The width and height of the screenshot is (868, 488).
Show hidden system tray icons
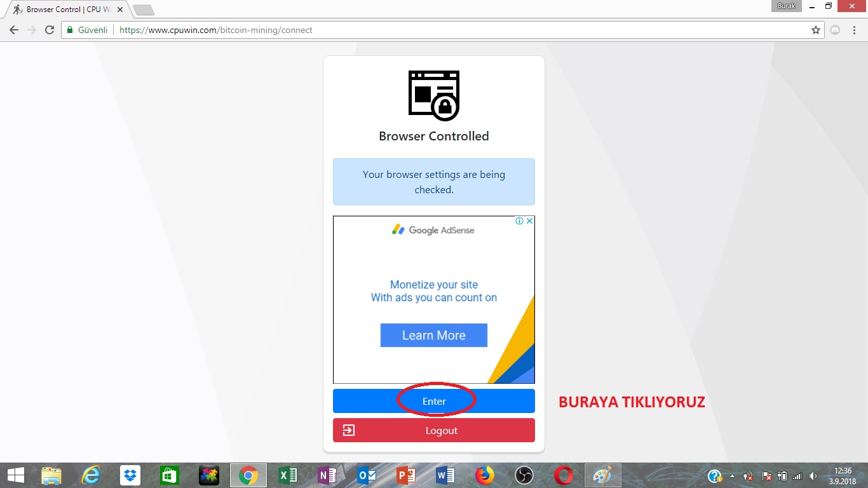click(x=732, y=476)
